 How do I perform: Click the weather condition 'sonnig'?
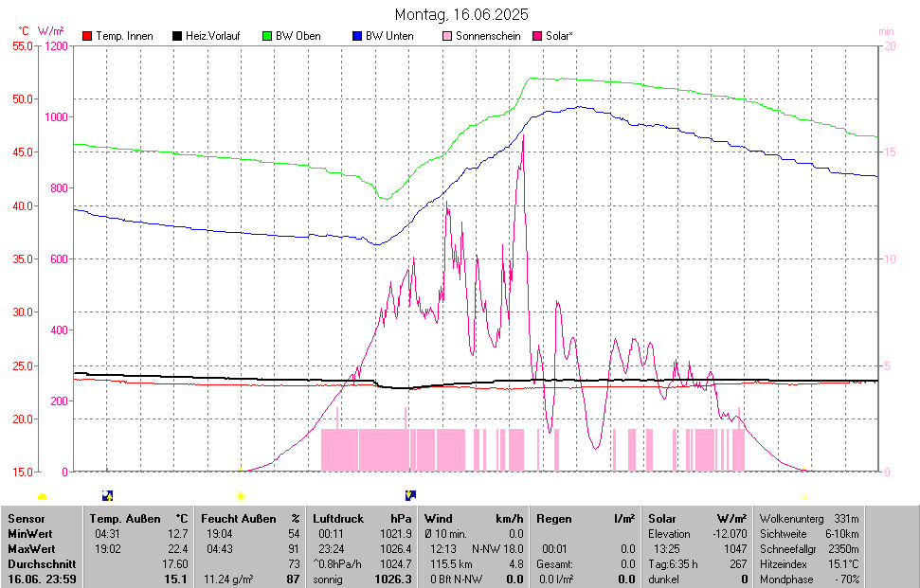328,579
